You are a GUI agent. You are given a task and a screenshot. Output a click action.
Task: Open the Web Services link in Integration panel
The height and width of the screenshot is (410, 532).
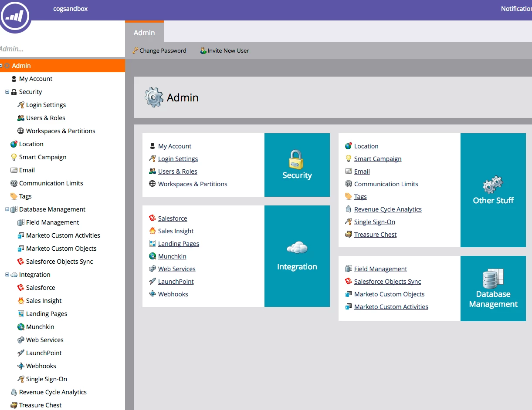click(x=177, y=269)
